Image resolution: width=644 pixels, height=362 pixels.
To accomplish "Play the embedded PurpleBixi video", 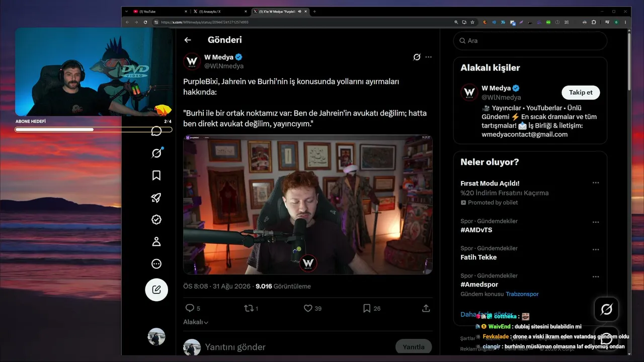I will point(308,205).
